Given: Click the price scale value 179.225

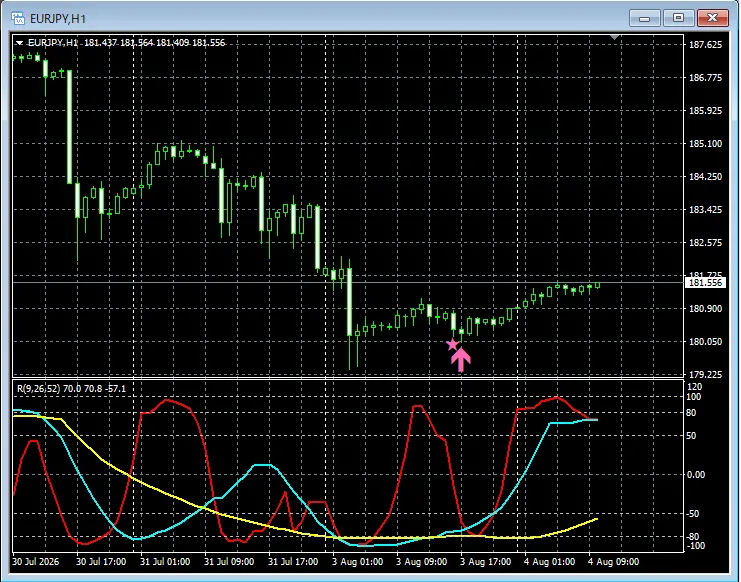Looking at the screenshot, I should tap(706, 375).
